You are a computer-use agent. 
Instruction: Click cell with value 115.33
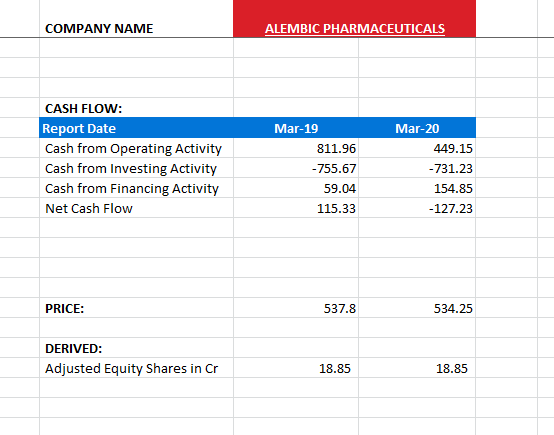coord(296,208)
